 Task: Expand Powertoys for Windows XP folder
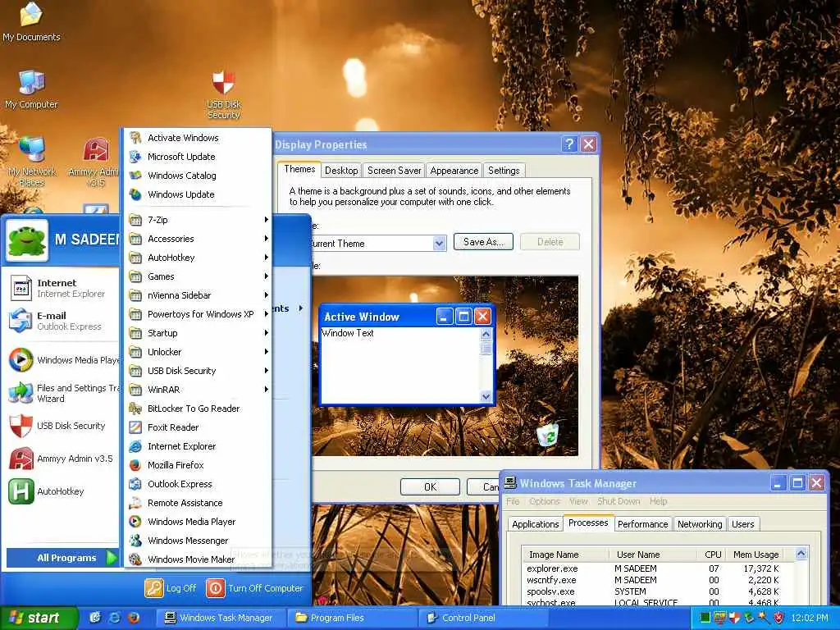pyautogui.click(x=197, y=314)
